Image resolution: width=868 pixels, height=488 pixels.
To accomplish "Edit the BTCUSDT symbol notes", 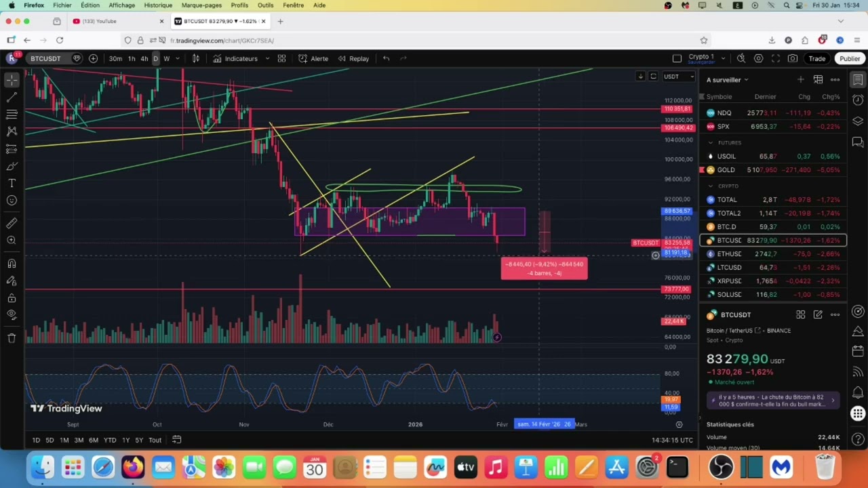I will click(x=818, y=314).
